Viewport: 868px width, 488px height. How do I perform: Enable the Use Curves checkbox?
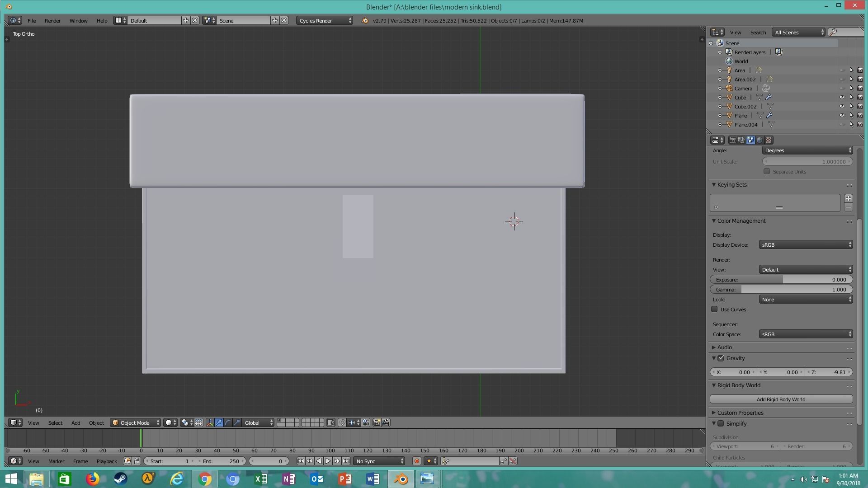[x=714, y=310]
